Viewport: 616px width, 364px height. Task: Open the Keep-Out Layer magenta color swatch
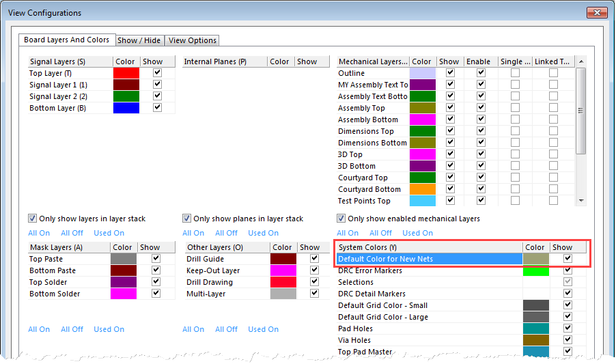(283, 270)
